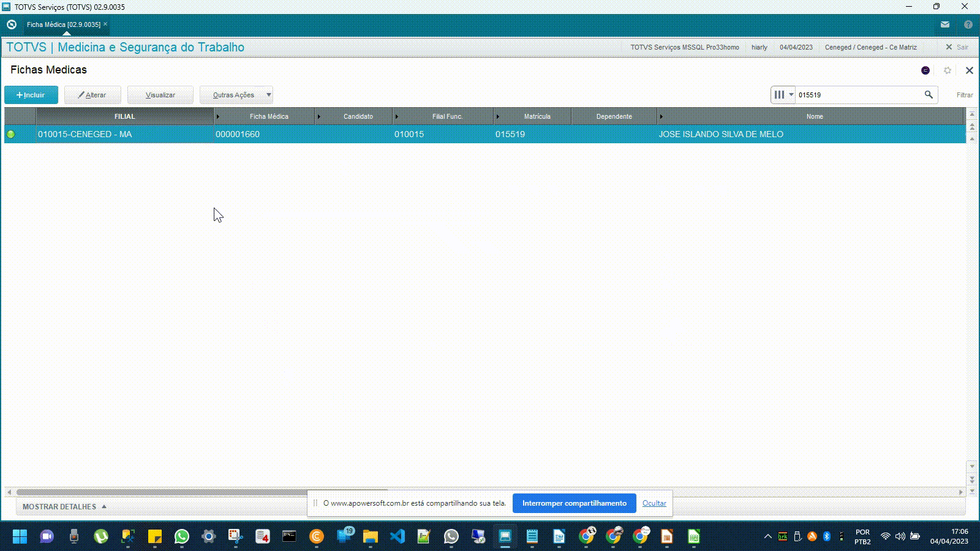Open the mail messages icon

point(945,24)
